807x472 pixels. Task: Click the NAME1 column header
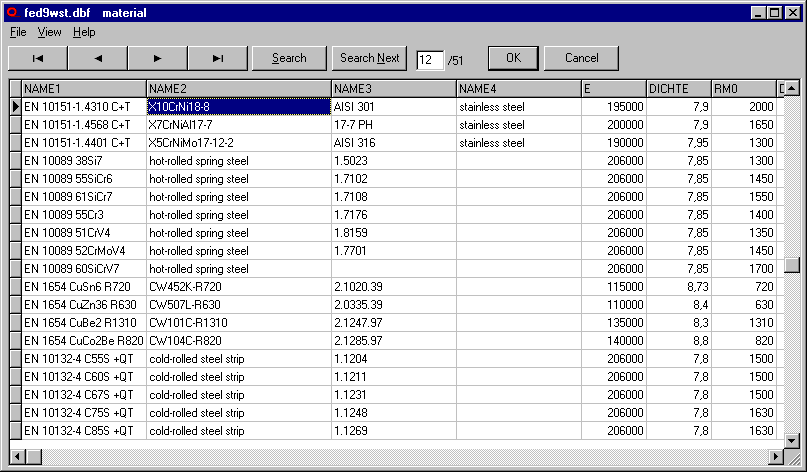coord(84,88)
